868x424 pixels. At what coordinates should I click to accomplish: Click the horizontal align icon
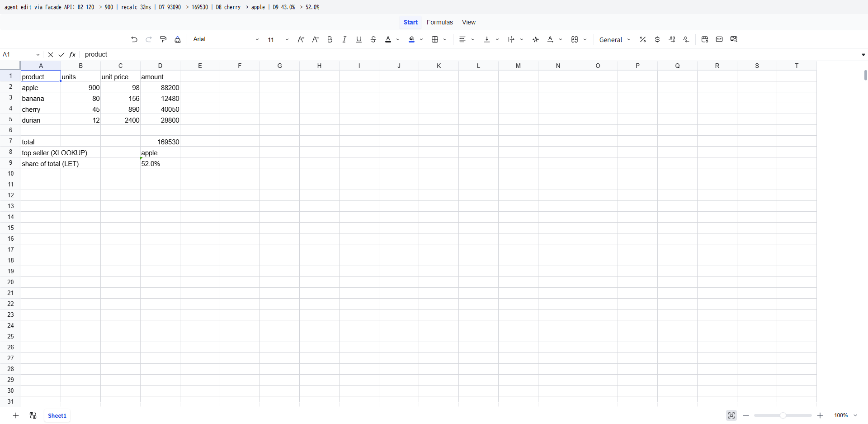point(462,39)
